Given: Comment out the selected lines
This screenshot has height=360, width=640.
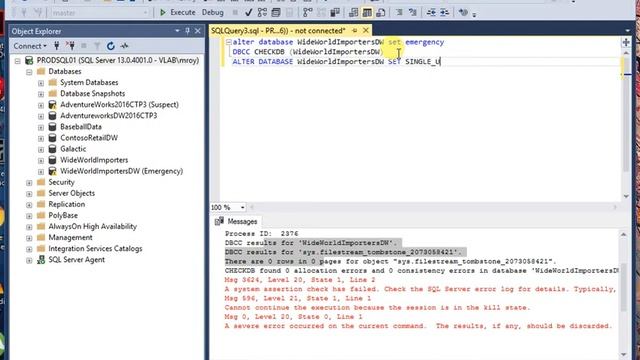Looking at the screenshot, I should click(399, 13).
